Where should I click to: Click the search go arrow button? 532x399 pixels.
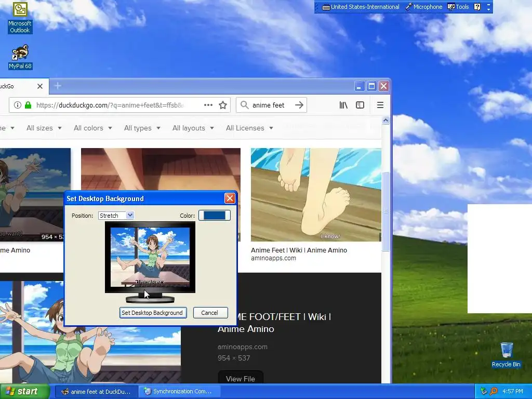click(299, 105)
